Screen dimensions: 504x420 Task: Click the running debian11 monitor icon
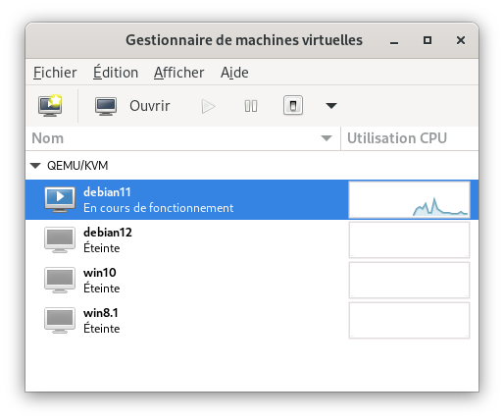point(60,199)
